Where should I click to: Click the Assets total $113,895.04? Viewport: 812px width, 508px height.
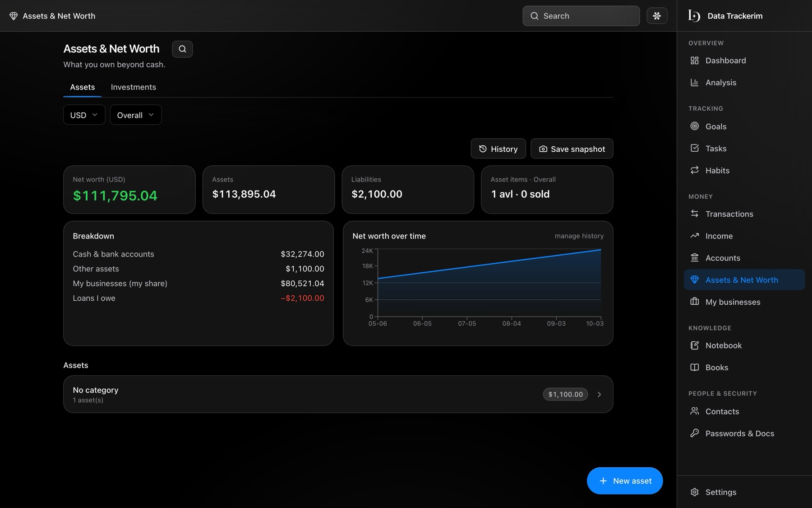(244, 194)
